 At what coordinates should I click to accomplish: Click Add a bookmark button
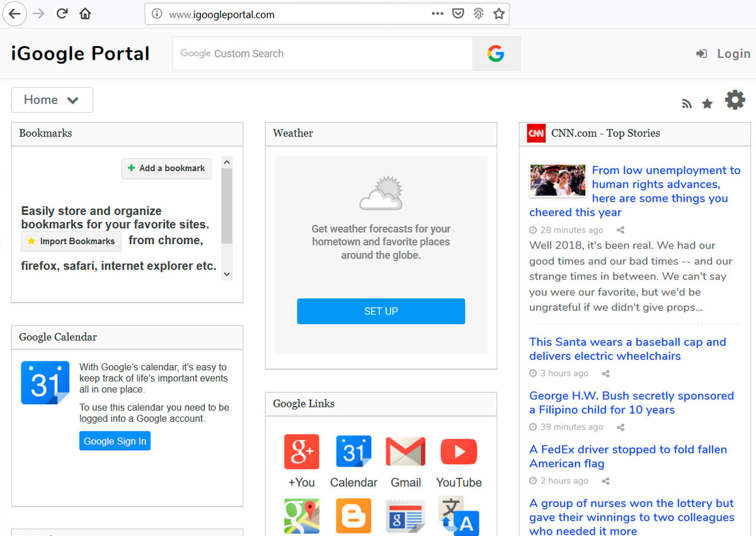(x=166, y=168)
